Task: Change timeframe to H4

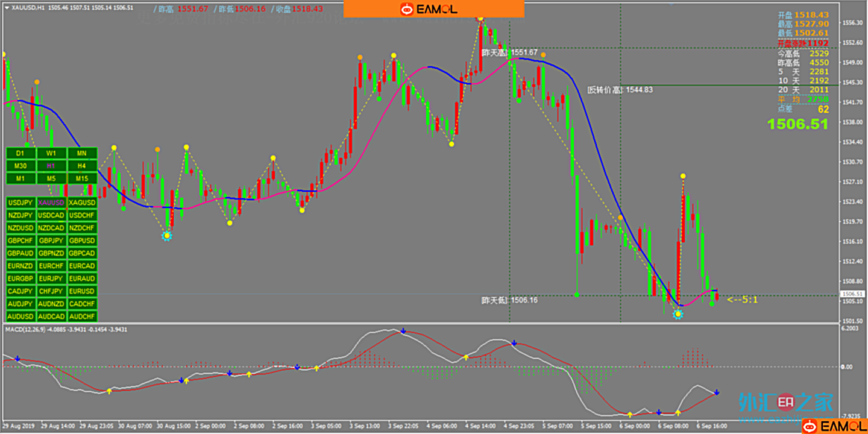Action: pyautogui.click(x=82, y=166)
